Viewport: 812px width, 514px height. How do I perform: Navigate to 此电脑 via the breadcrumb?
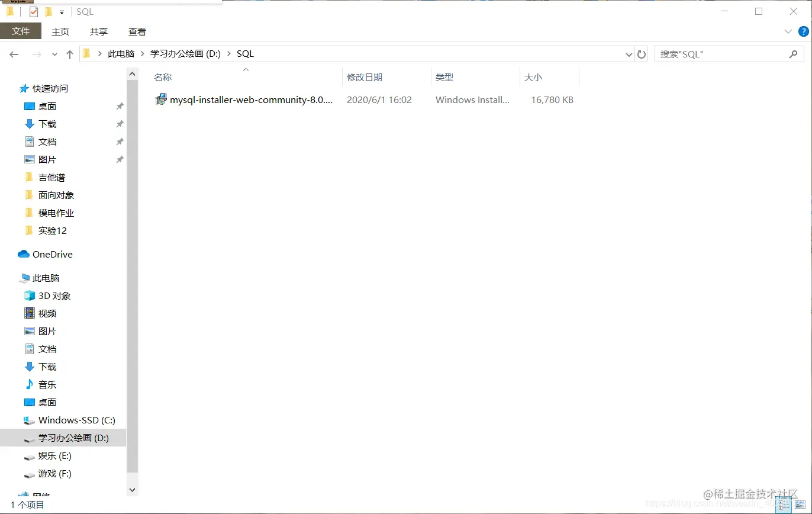click(121, 53)
